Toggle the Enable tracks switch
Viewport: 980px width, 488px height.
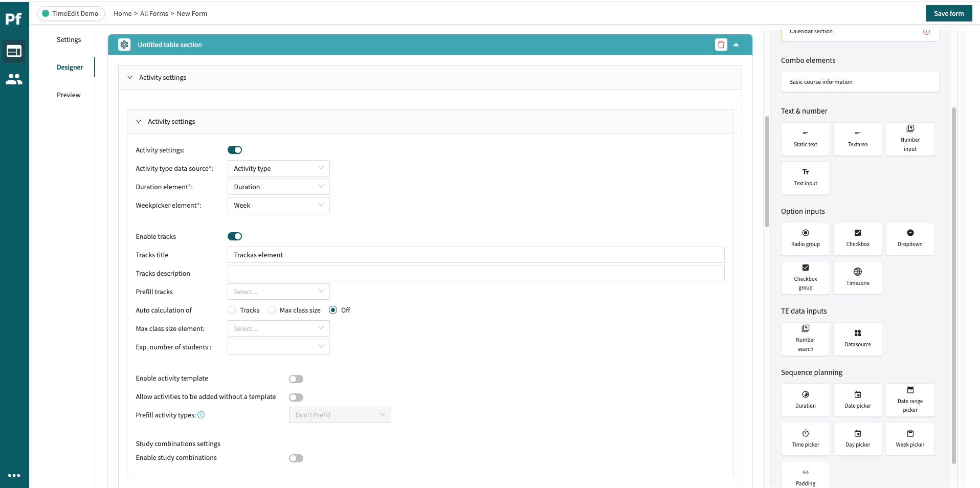coord(235,236)
